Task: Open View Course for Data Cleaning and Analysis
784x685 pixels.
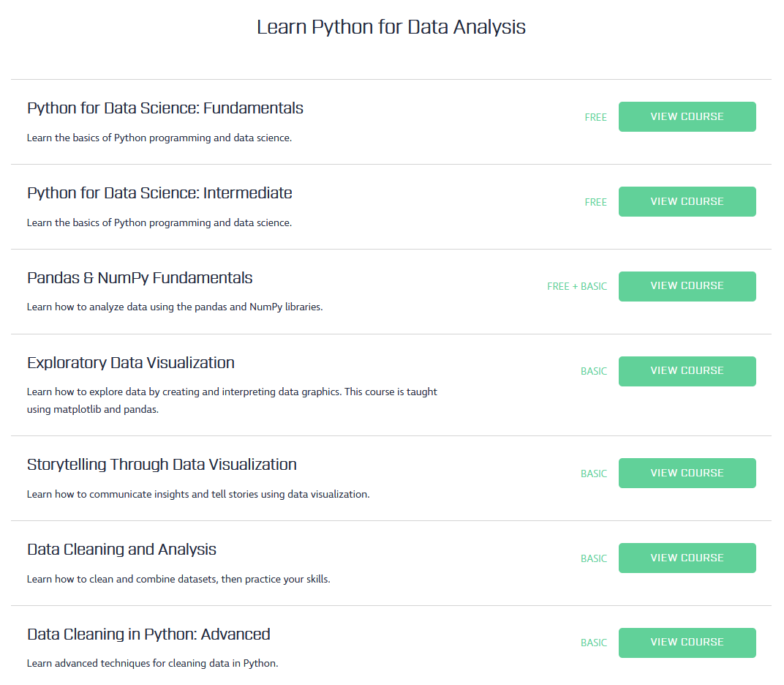Action: tap(687, 558)
